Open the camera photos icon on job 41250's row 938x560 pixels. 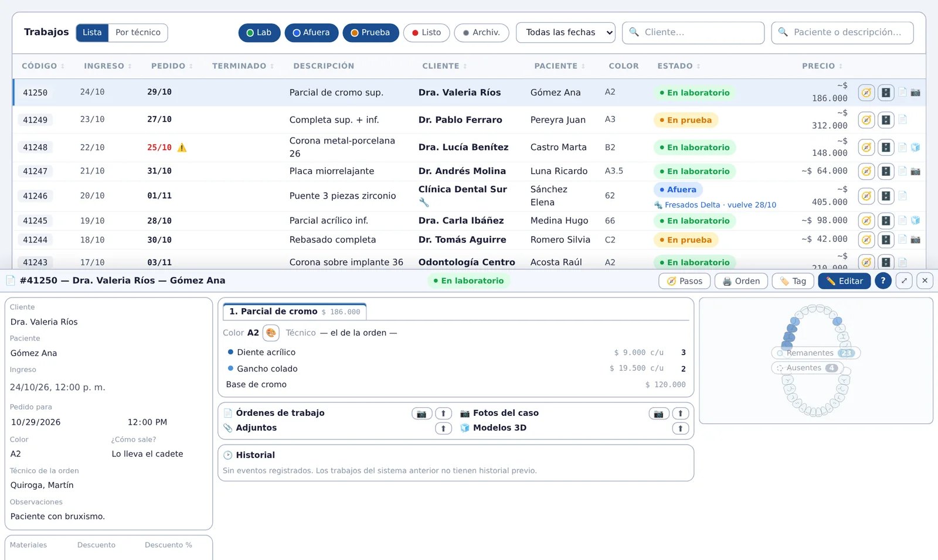(x=915, y=93)
